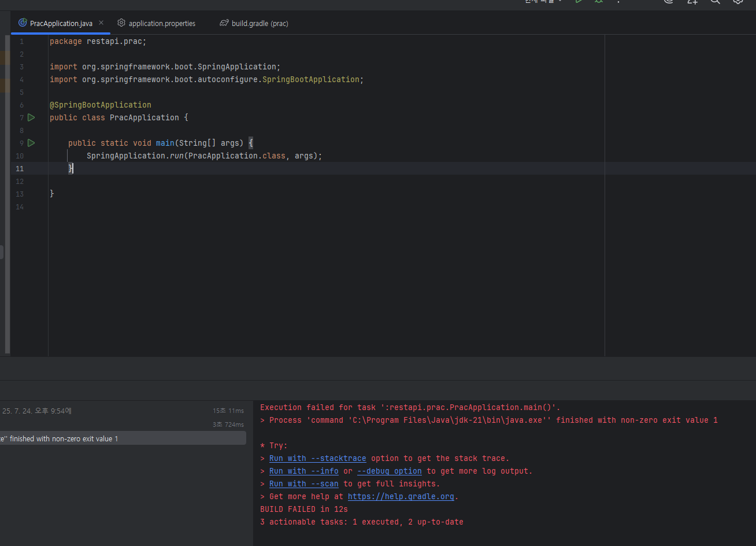Open the build.gradle (prac) tab
756x546 pixels.
tap(254, 23)
